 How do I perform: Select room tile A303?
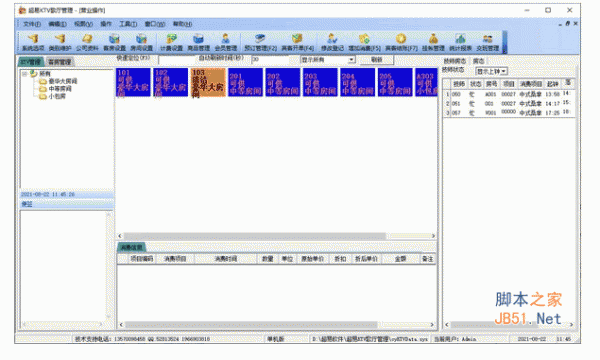click(426, 82)
